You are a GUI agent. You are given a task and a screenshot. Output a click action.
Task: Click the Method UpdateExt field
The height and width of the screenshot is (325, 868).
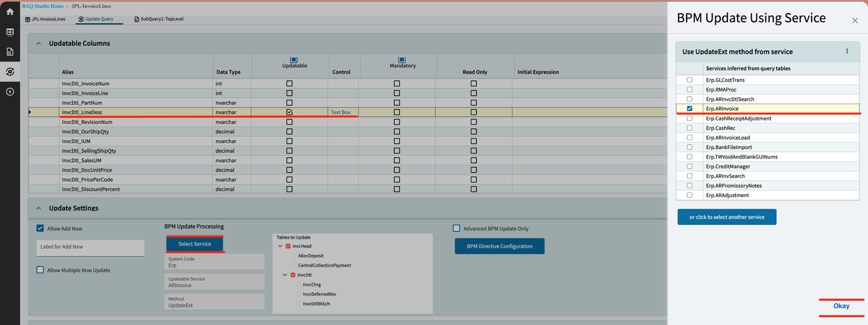pyautogui.click(x=214, y=302)
